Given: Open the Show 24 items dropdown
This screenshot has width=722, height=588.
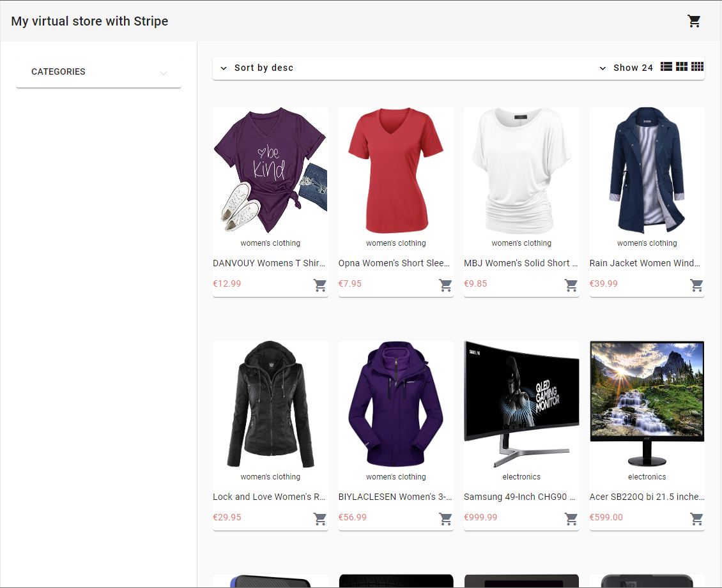Looking at the screenshot, I should 626,68.
